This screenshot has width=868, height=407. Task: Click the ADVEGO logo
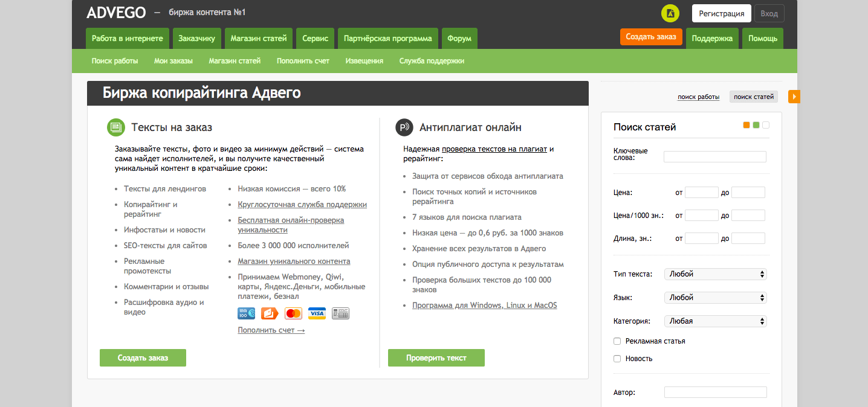coord(115,13)
